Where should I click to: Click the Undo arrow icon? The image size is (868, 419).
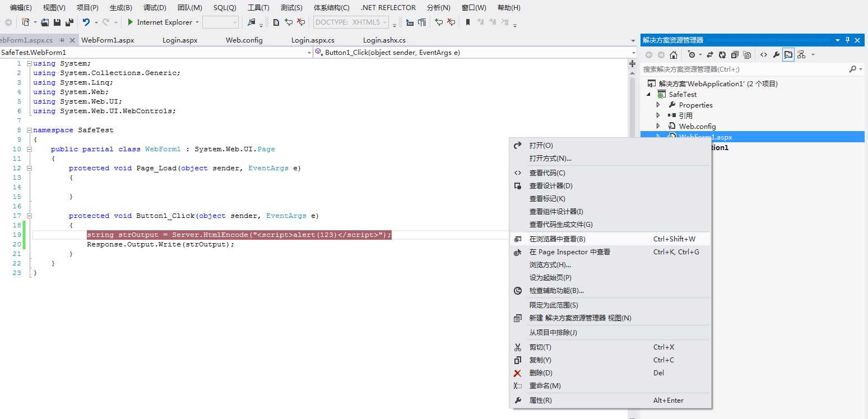pyautogui.click(x=86, y=22)
